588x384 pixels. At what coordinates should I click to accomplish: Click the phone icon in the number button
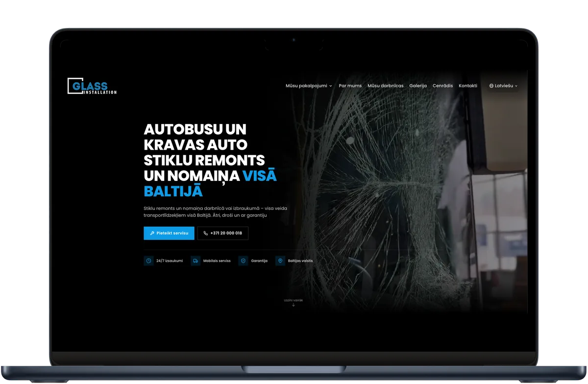(206, 233)
